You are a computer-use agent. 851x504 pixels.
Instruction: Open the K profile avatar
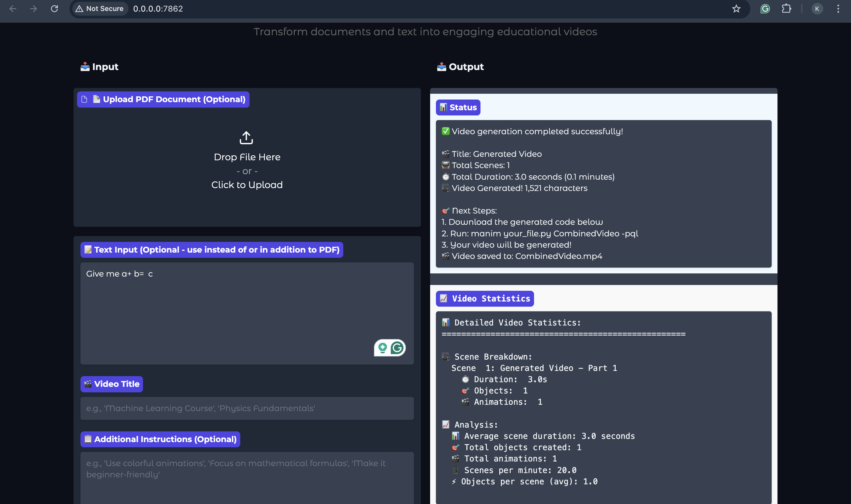coord(817,9)
